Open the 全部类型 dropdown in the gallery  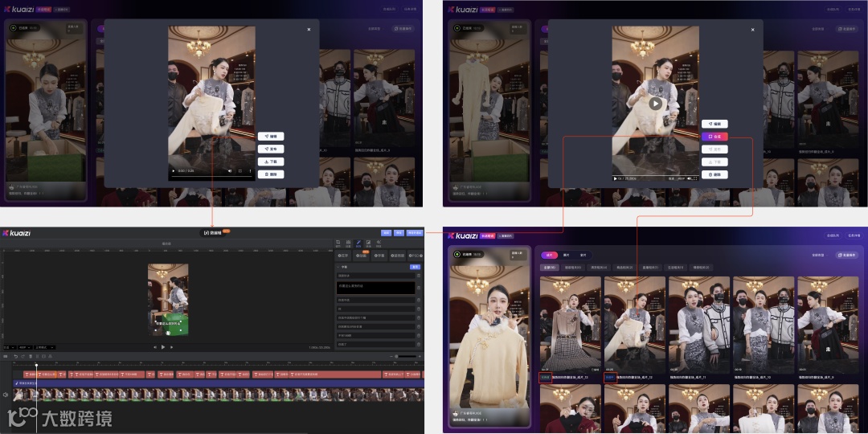click(820, 256)
